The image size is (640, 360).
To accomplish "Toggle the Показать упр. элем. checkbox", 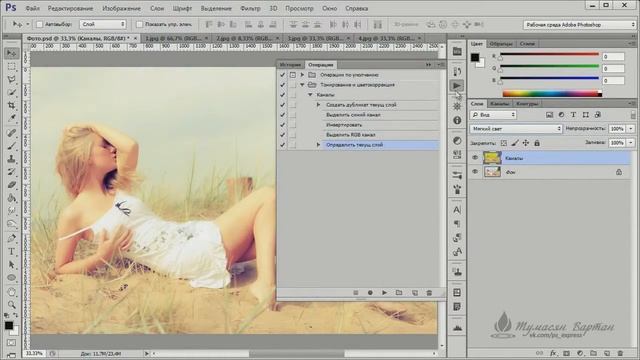I will pos(139,24).
